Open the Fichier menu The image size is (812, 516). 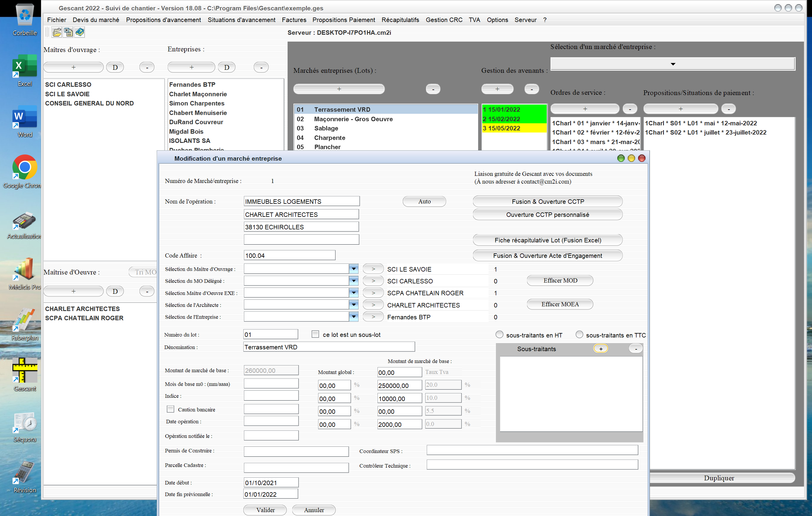click(x=57, y=20)
